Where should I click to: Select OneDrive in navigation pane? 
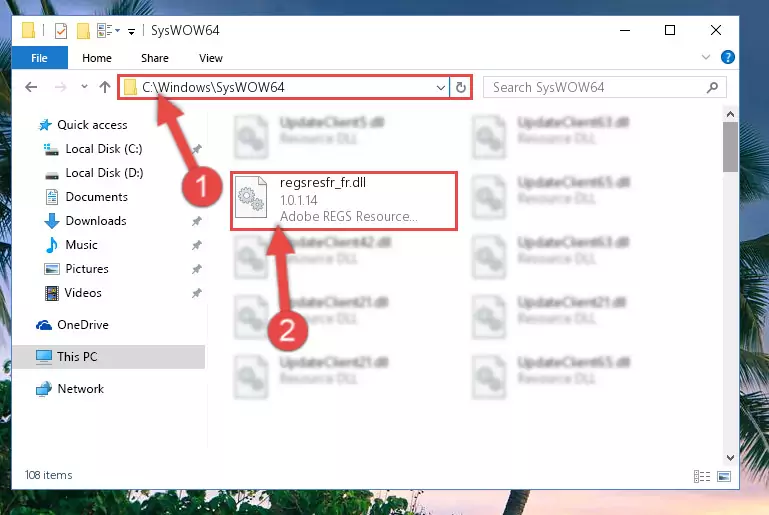(x=82, y=325)
